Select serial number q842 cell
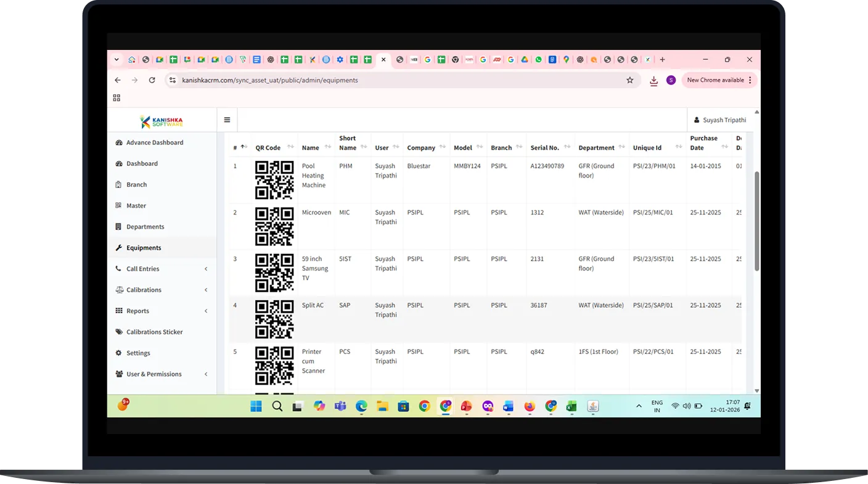 (537, 352)
